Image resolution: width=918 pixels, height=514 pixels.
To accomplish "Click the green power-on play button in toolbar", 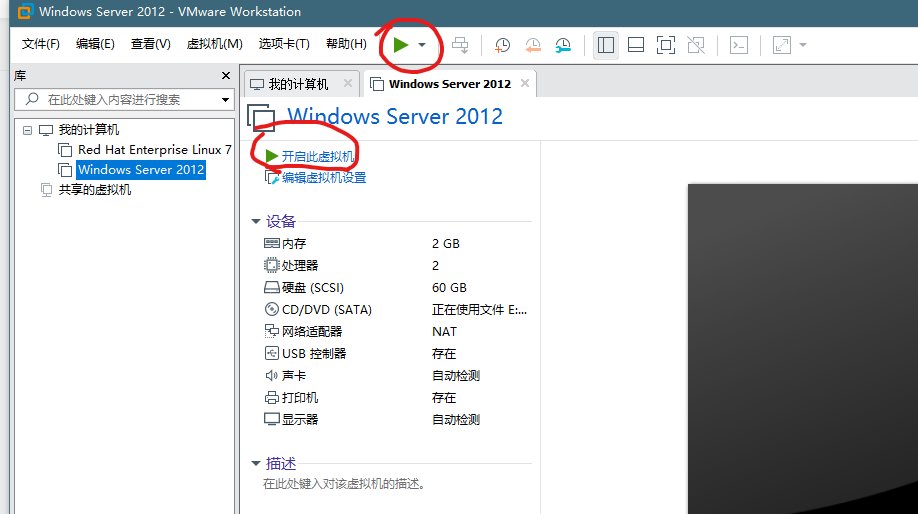I will pyautogui.click(x=401, y=45).
